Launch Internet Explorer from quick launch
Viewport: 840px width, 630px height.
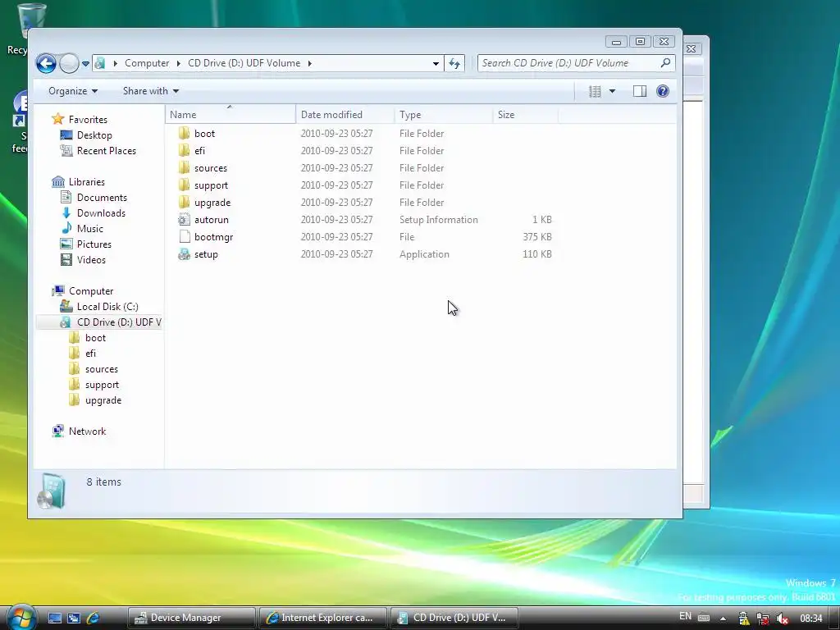(x=93, y=618)
